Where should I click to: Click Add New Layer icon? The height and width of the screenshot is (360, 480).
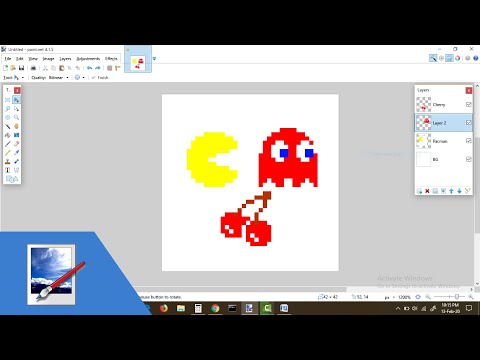(419, 191)
